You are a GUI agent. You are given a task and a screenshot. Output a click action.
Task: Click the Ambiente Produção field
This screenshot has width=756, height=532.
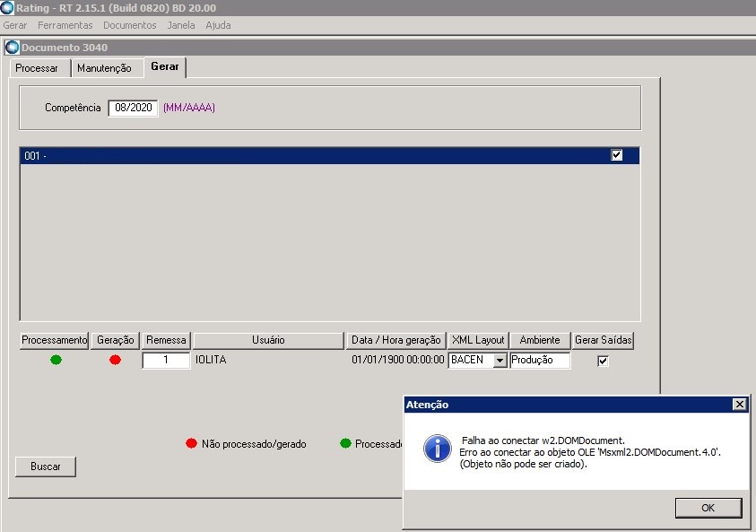540,360
